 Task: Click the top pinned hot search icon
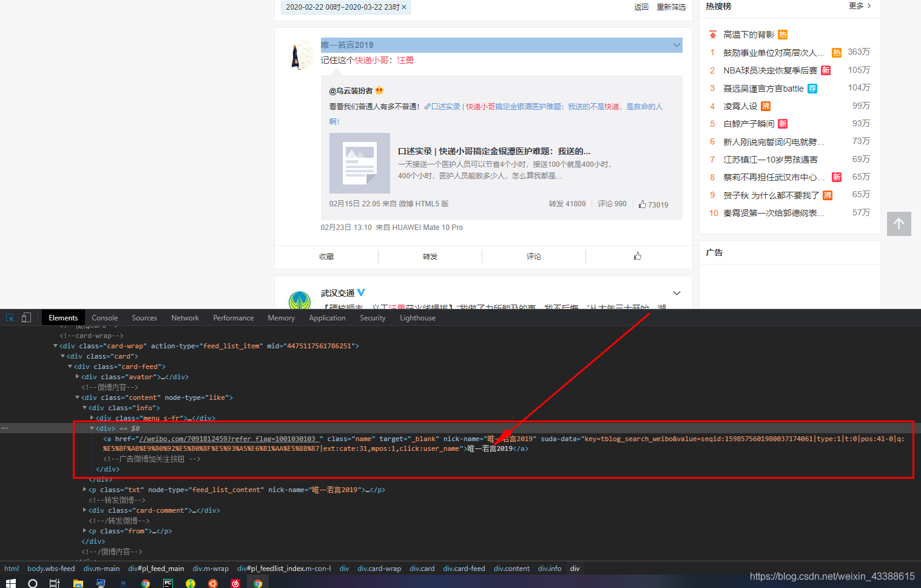(713, 35)
